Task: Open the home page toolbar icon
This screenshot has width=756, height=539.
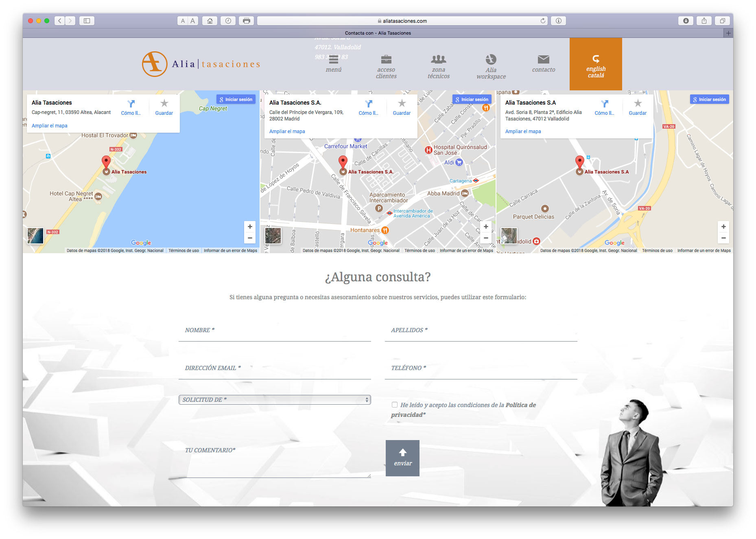Action: coord(210,21)
